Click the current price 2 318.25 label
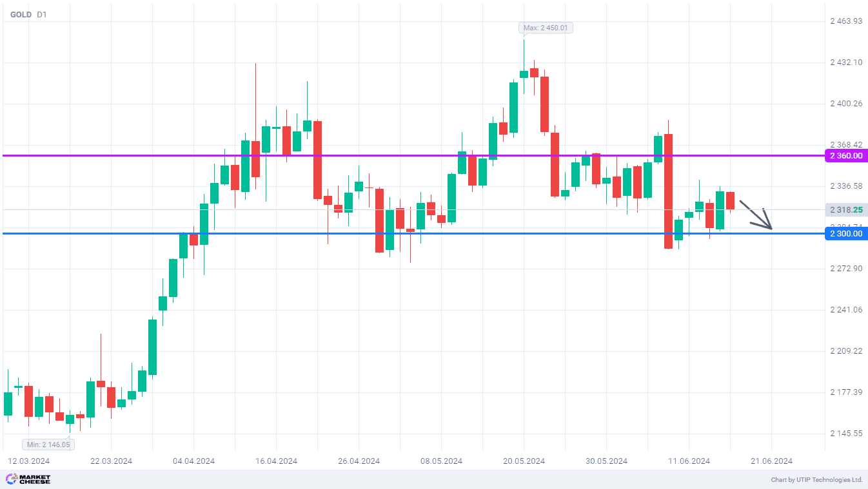The image size is (868, 489). pos(847,210)
